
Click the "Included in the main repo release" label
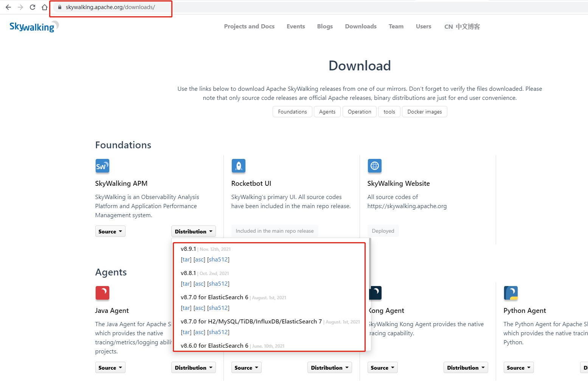pos(275,231)
